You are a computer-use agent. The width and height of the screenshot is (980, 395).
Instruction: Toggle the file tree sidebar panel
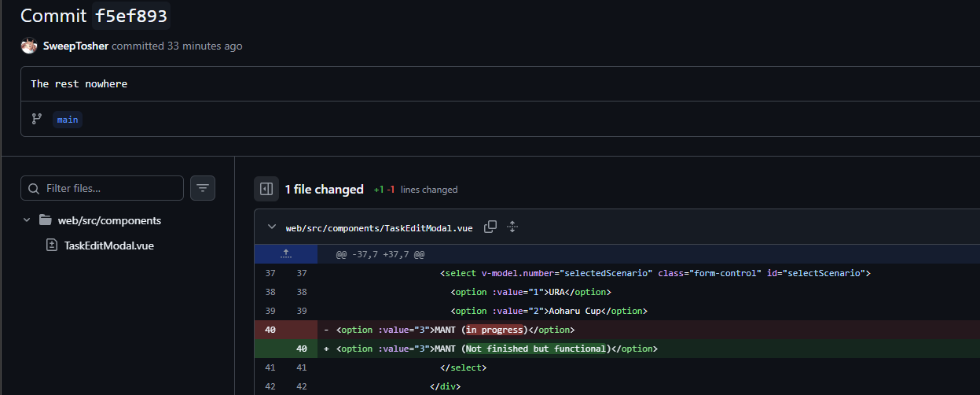pos(266,189)
